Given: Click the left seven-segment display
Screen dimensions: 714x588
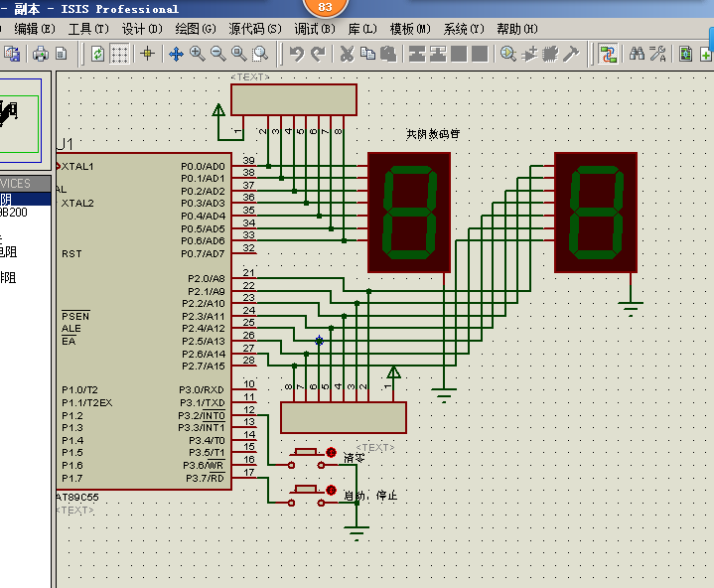Looking at the screenshot, I should click(409, 213).
